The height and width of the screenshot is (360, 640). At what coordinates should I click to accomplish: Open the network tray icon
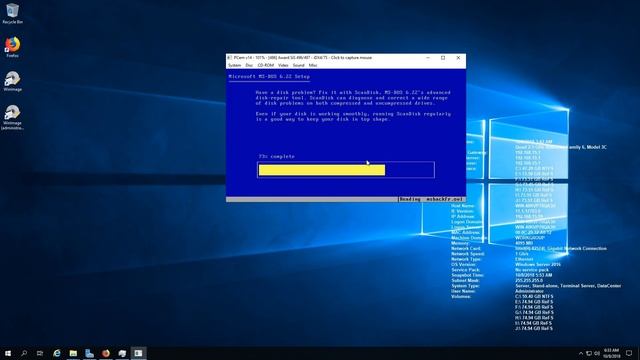(x=589, y=353)
